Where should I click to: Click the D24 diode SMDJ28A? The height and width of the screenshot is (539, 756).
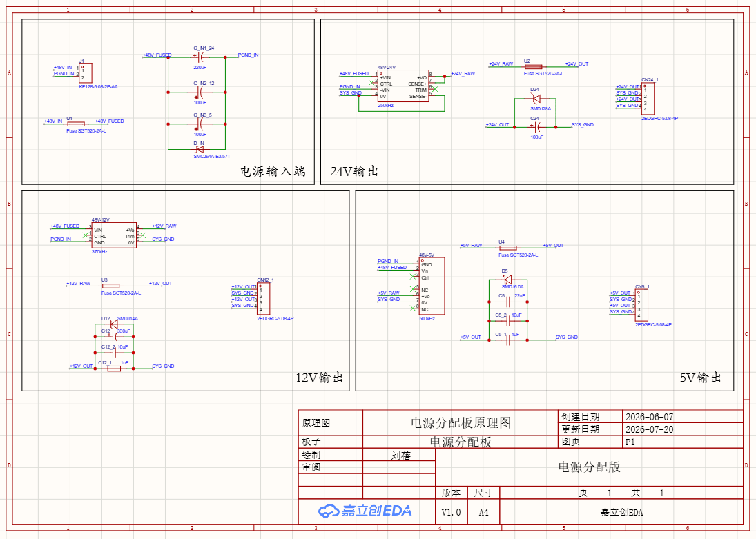(535, 99)
